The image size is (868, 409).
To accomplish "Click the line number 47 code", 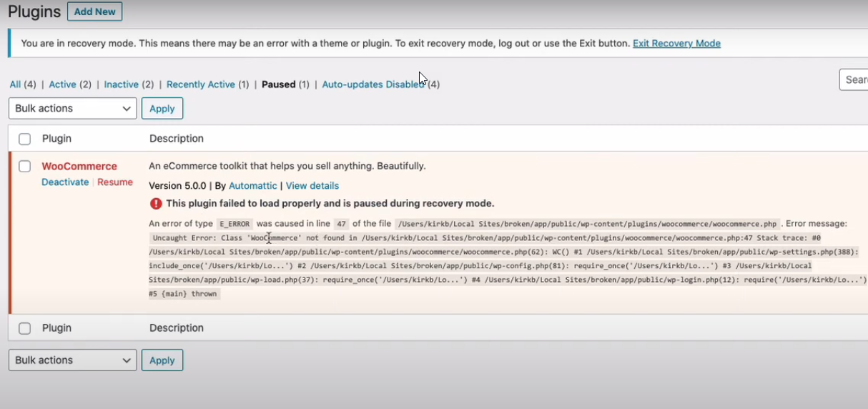I will coord(342,224).
